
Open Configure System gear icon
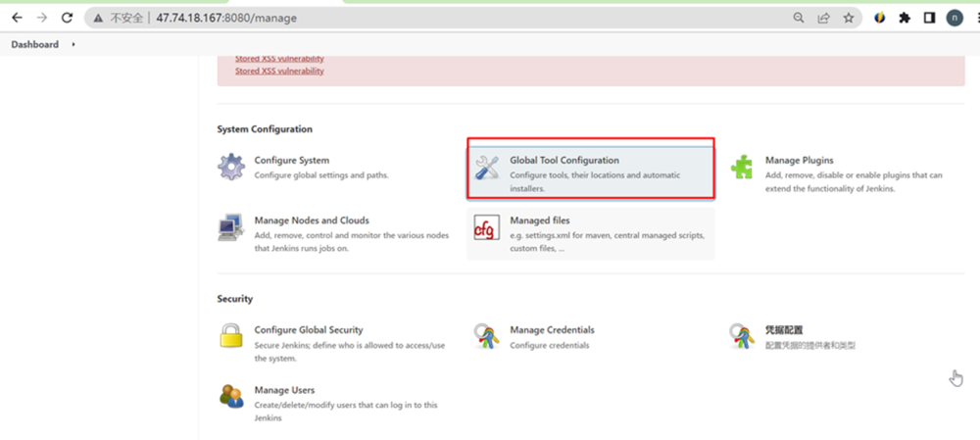click(231, 167)
